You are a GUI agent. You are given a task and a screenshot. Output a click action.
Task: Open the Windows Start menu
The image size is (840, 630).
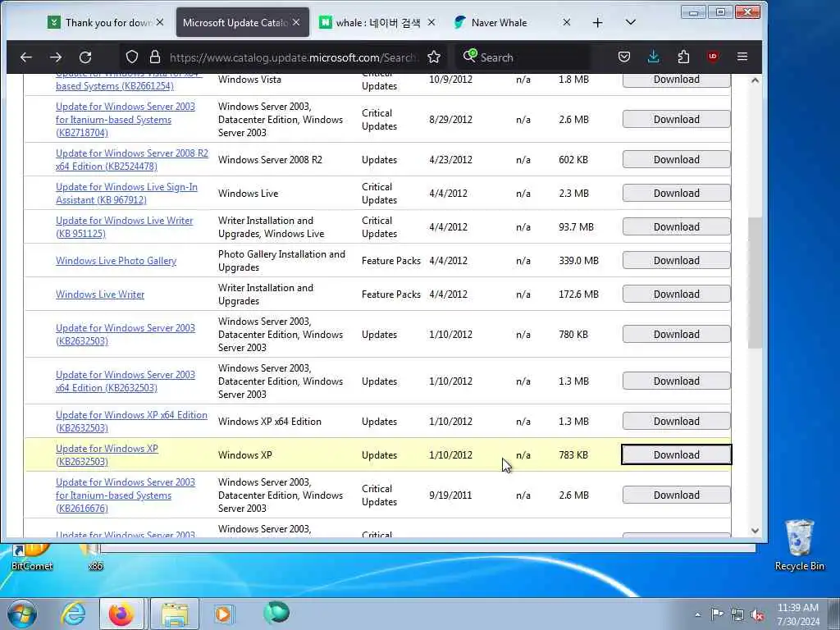(21, 614)
